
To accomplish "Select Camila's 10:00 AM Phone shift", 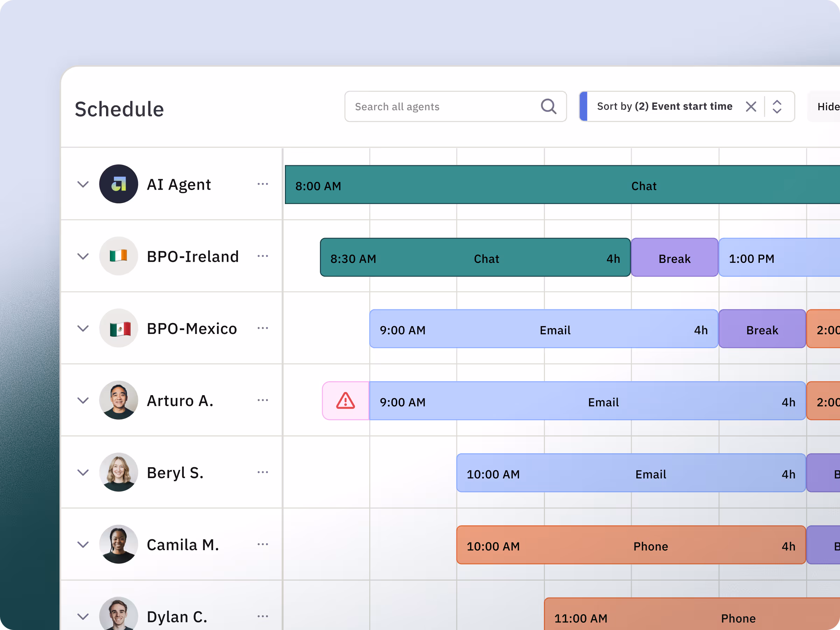I will click(630, 545).
